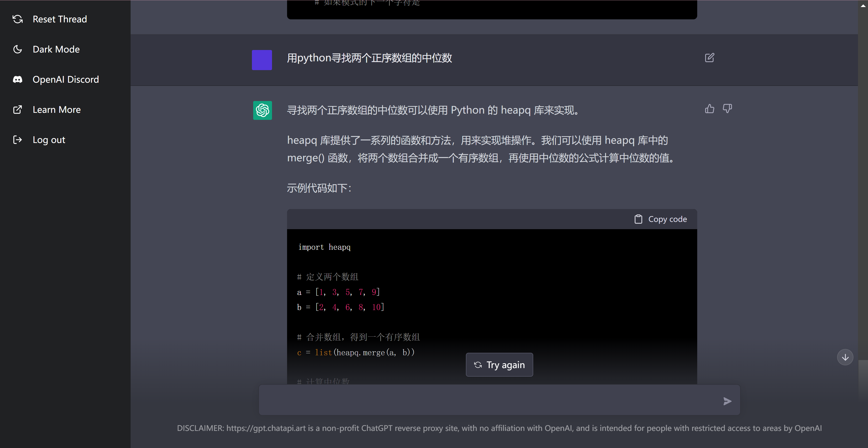
Task: Give thumbs up to the heapq response
Action: [709, 109]
